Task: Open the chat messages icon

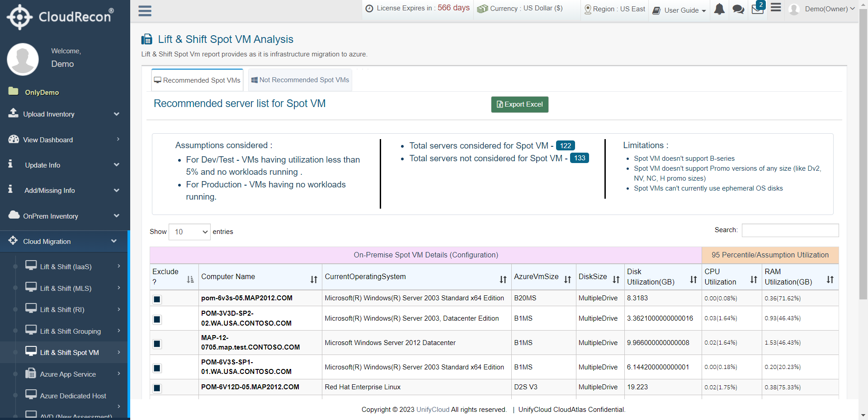Action: (738, 9)
